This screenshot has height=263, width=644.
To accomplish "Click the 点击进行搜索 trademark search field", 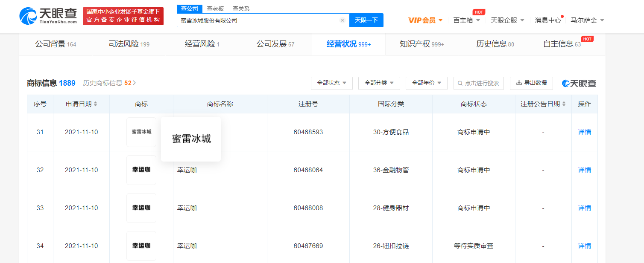I will pyautogui.click(x=479, y=83).
